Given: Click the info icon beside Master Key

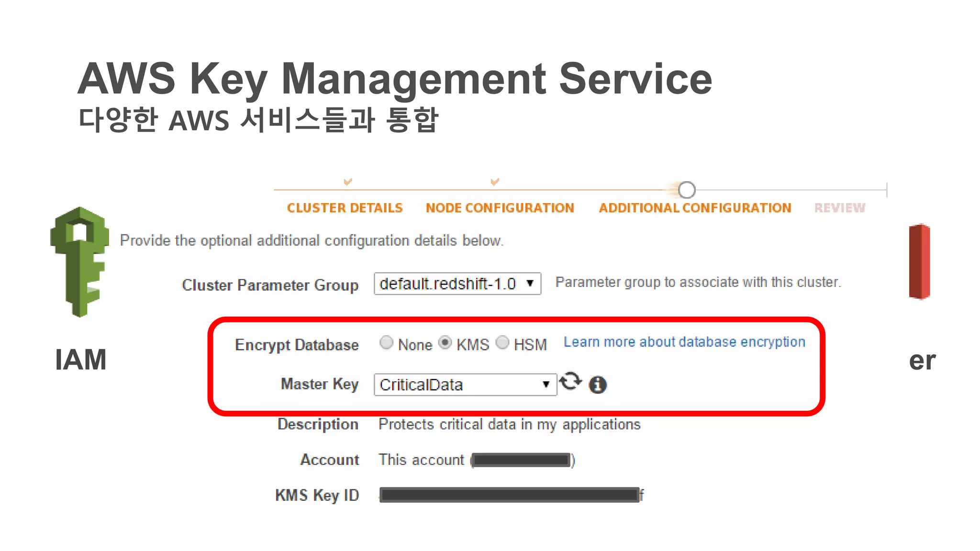Looking at the screenshot, I should coord(598,385).
